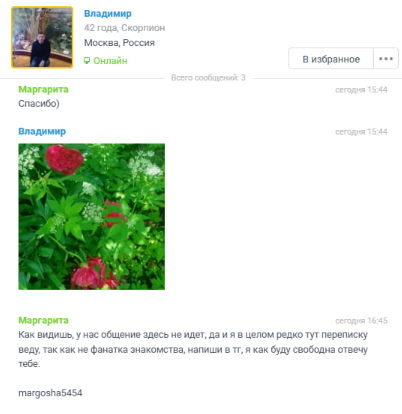Click Маргарита's name above the long message
The width and height of the screenshot is (402, 414).
click(43, 320)
